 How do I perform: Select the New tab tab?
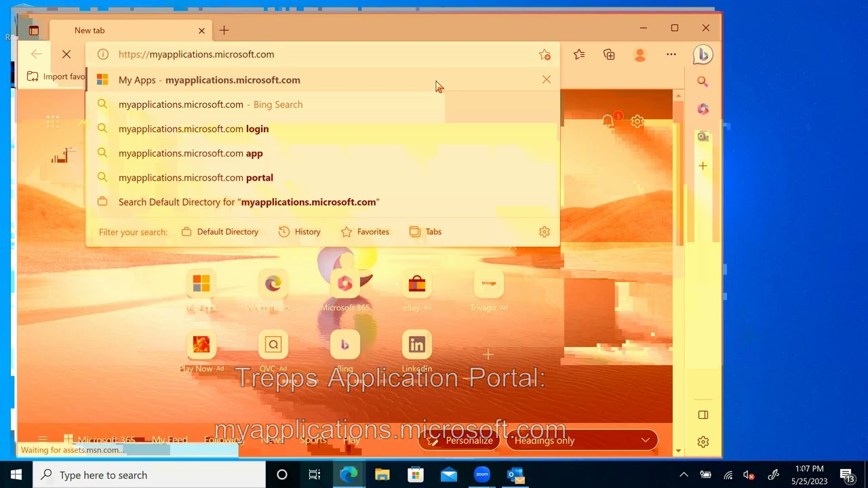pos(130,30)
